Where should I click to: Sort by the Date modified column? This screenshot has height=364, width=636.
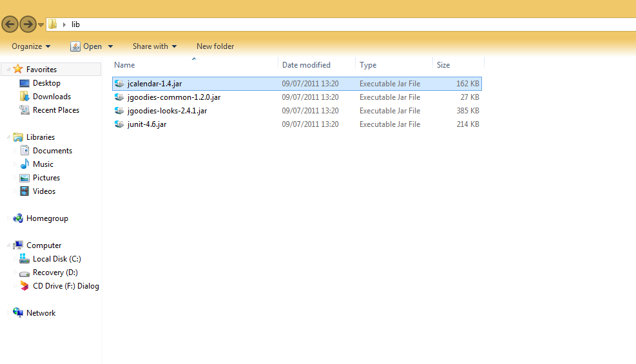point(306,65)
